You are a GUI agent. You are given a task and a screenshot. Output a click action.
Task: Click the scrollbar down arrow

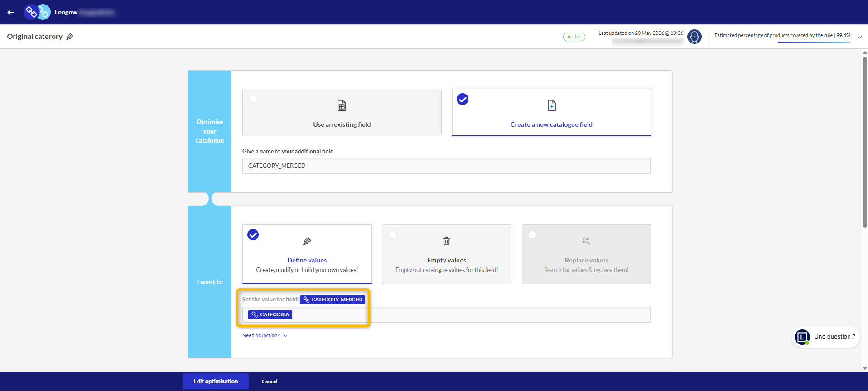click(x=865, y=368)
